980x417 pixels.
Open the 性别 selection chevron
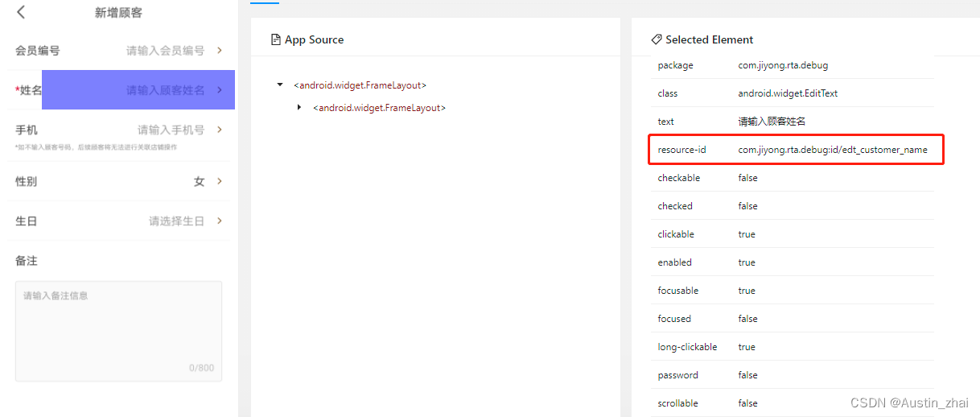coord(220,181)
